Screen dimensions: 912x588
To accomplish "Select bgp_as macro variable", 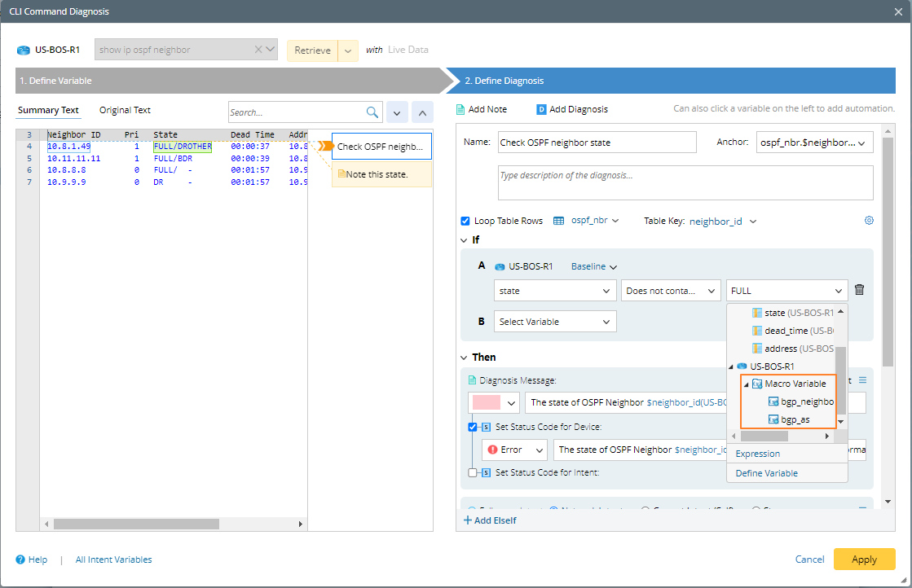I will [795, 419].
